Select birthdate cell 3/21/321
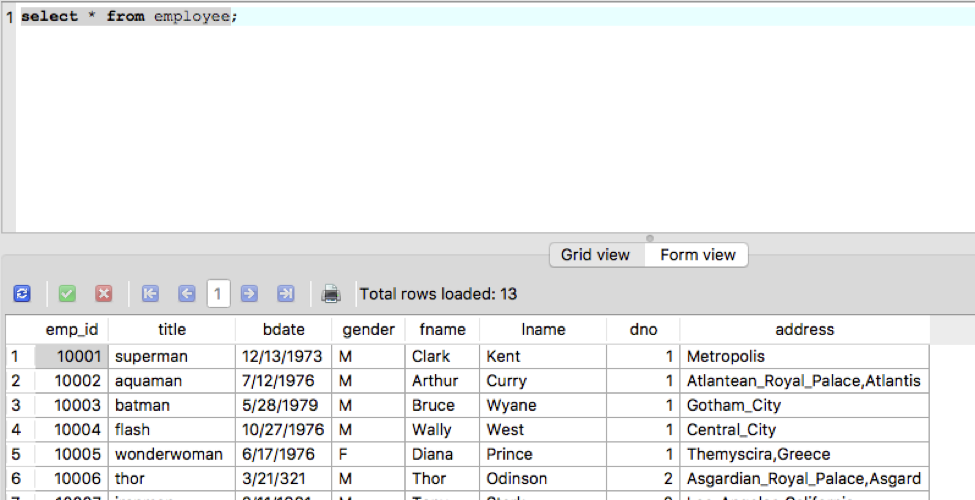Viewport: 975px width, 500px height. click(284, 478)
